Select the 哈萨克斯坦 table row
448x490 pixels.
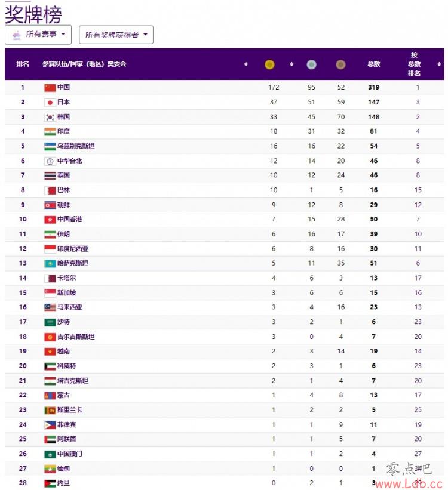pyautogui.click(x=225, y=263)
